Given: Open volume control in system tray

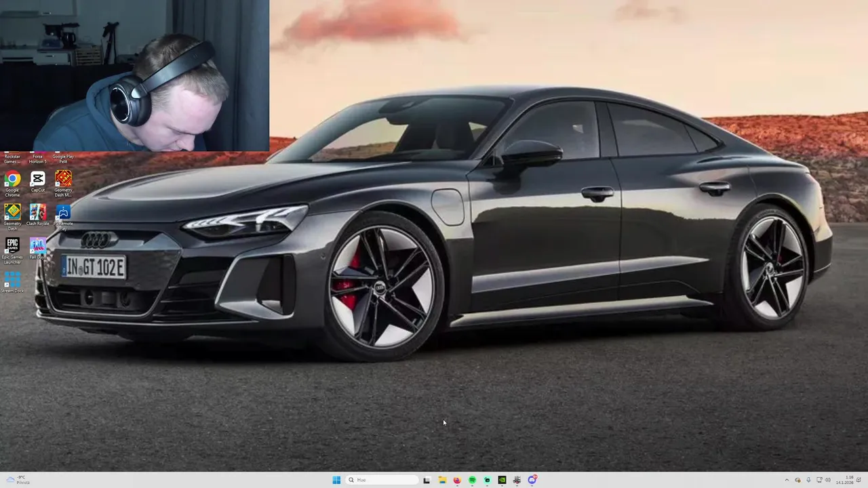Looking at the screenshot, I should (828, 480).
